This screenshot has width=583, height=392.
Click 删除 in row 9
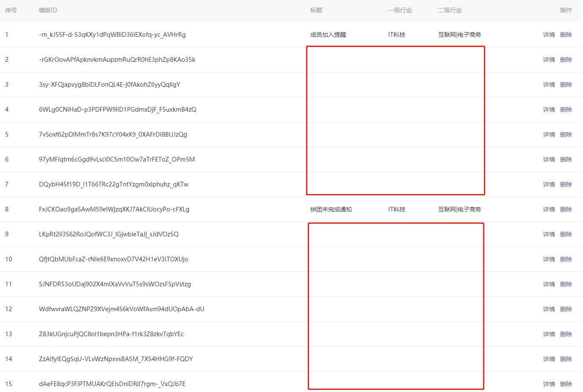pos(566,234)
